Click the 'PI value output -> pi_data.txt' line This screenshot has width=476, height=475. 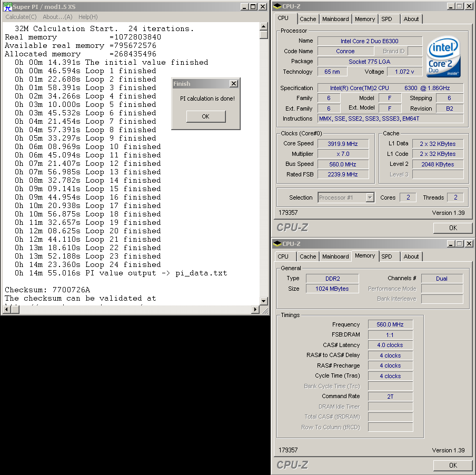(x=121, y=273)
